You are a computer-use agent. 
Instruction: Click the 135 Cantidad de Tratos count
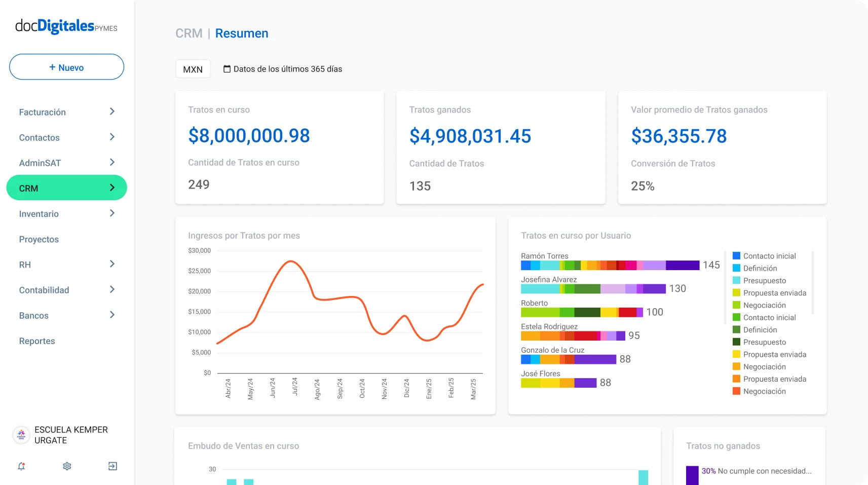click(420, 186)
